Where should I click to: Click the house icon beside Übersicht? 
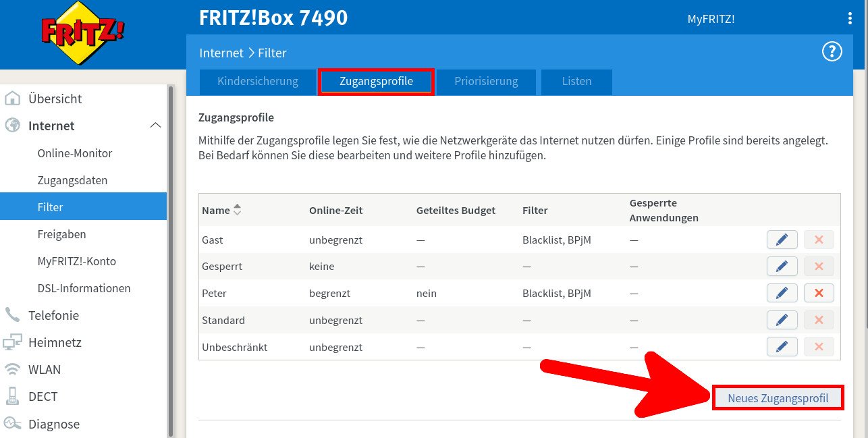[x=12, y=99]
